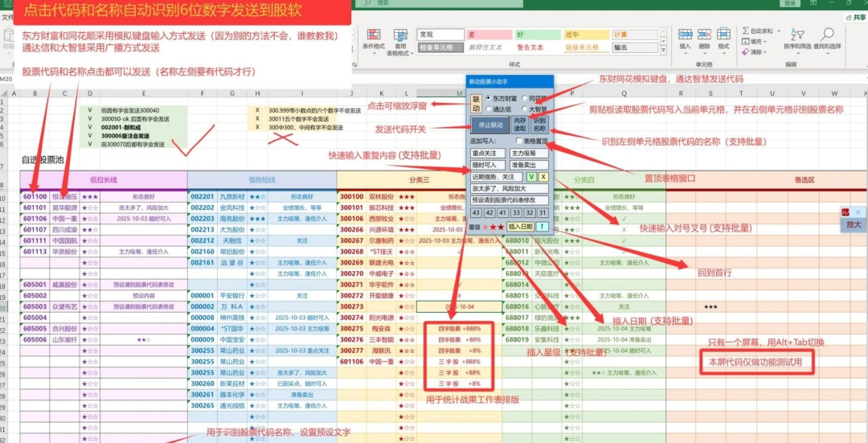This screenshot has height=443, width=868.
Task: Click the number 33 button in helper
Action: click(516, 212)
